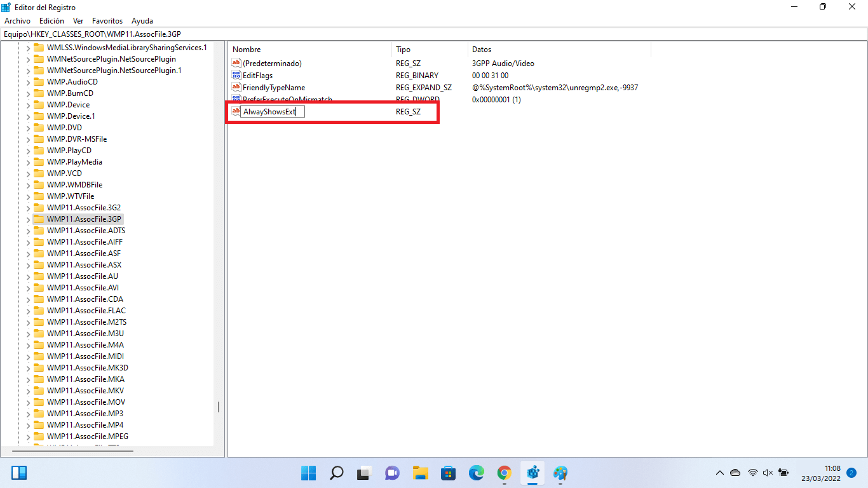Expand the WMP.AudioCD key
The image size is (868, 488).
pos(28,82)
